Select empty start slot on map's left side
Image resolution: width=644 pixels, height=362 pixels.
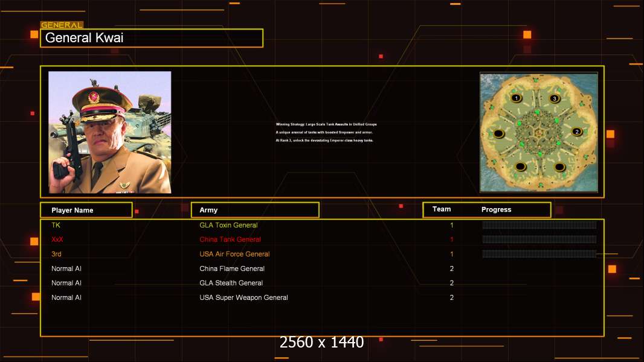[x=498, y=133]
